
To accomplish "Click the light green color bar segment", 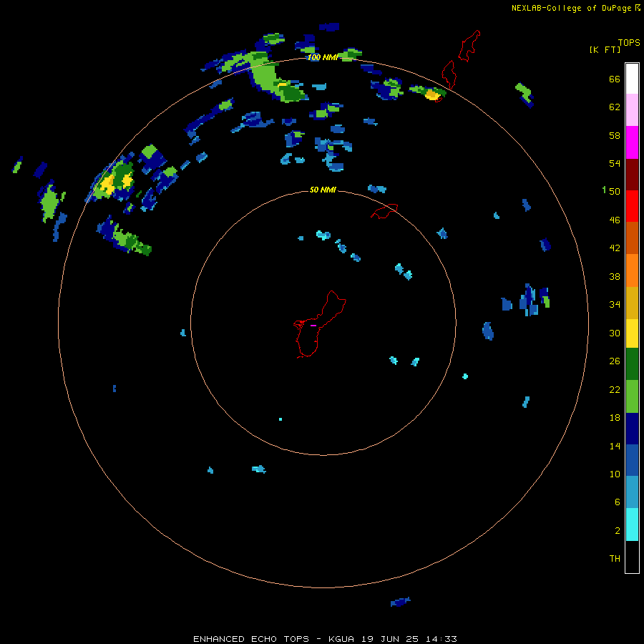I will 632,396.
